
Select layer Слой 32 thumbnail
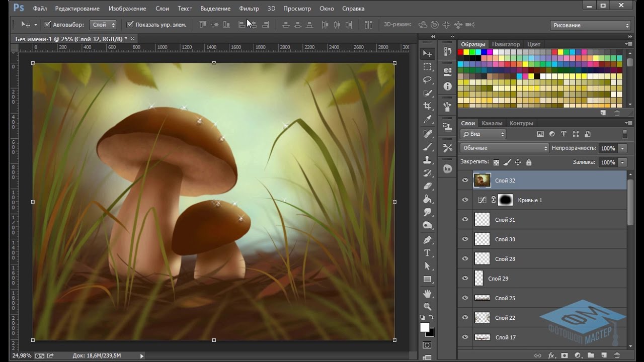(482, 180)
